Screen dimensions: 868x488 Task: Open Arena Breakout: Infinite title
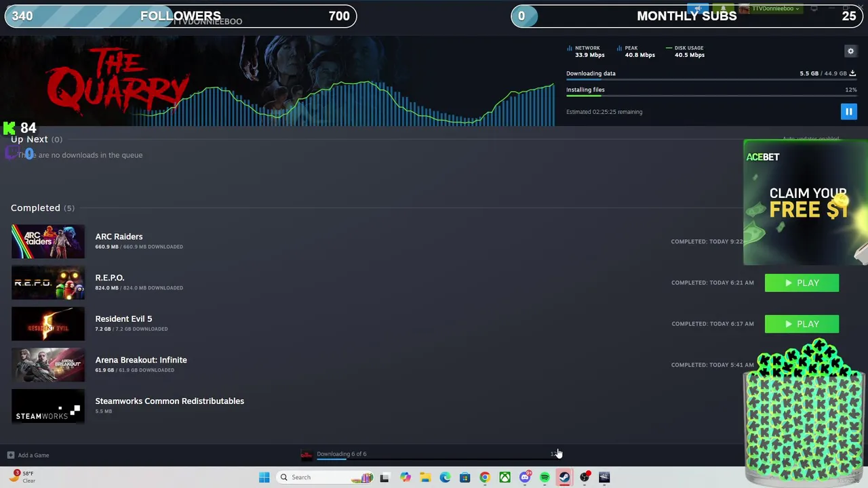141,360
